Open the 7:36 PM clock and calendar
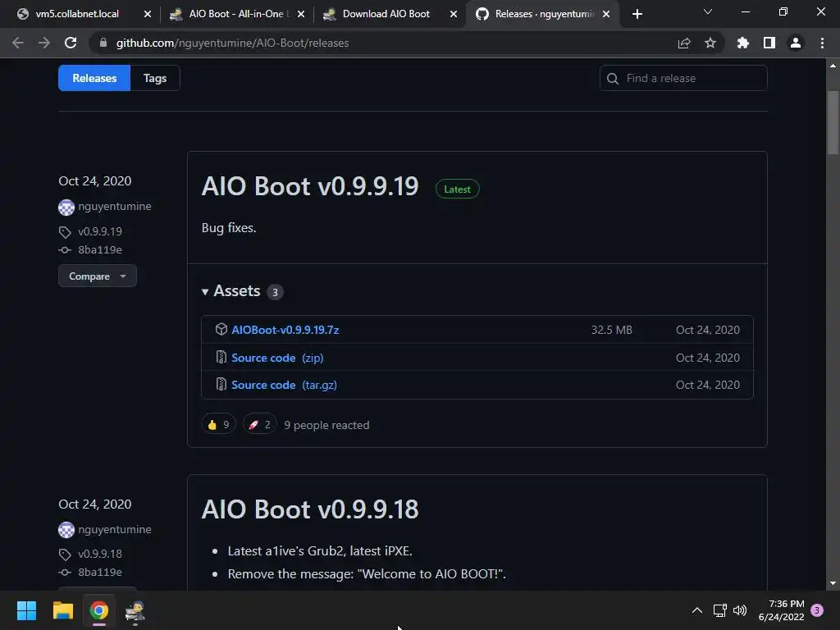840x630 pixels. [x=781, y=610]
